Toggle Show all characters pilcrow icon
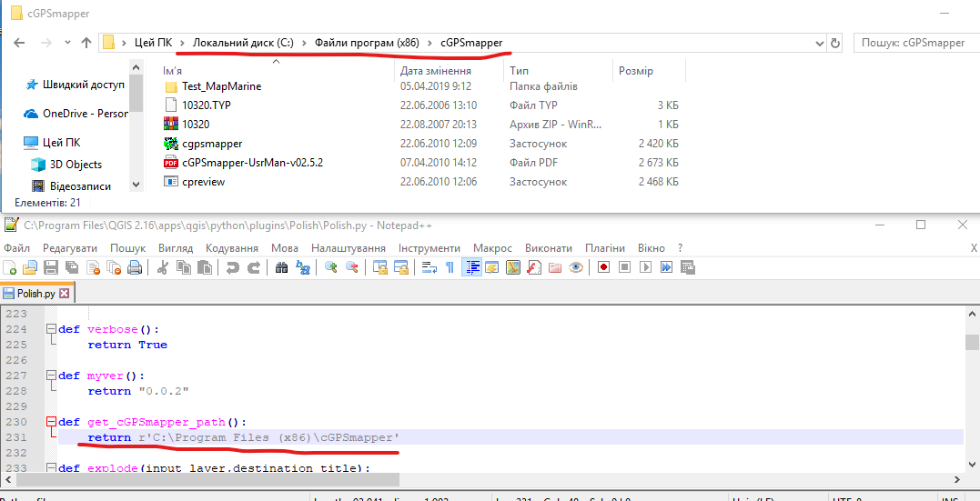 pos(450,267)
